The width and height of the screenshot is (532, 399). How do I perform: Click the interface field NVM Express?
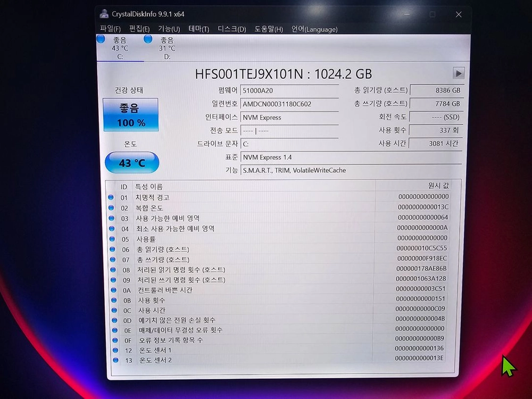tap(289, 118)
